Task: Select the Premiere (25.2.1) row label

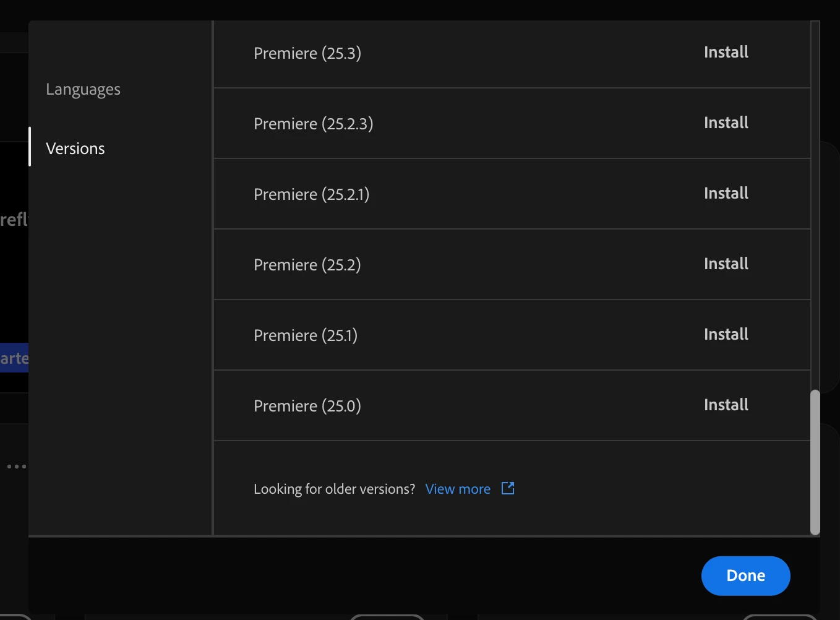Action: coord(312,194)
